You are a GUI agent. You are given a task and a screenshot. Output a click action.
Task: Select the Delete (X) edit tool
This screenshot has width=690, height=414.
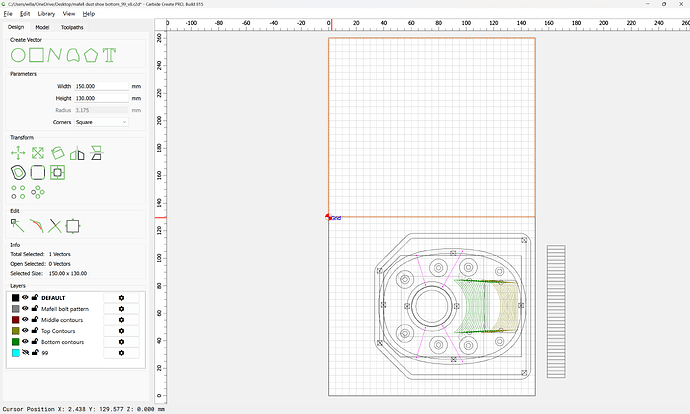pos(55,226)
